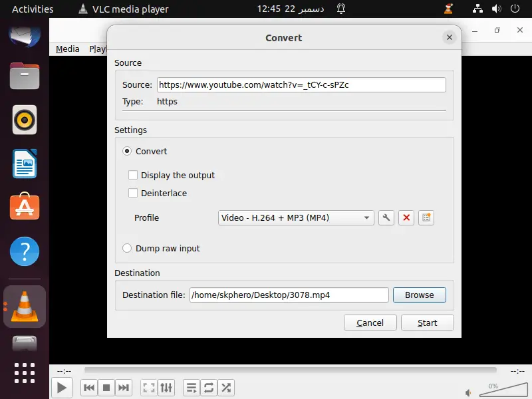Stop playback in VLC

[106, 388]
